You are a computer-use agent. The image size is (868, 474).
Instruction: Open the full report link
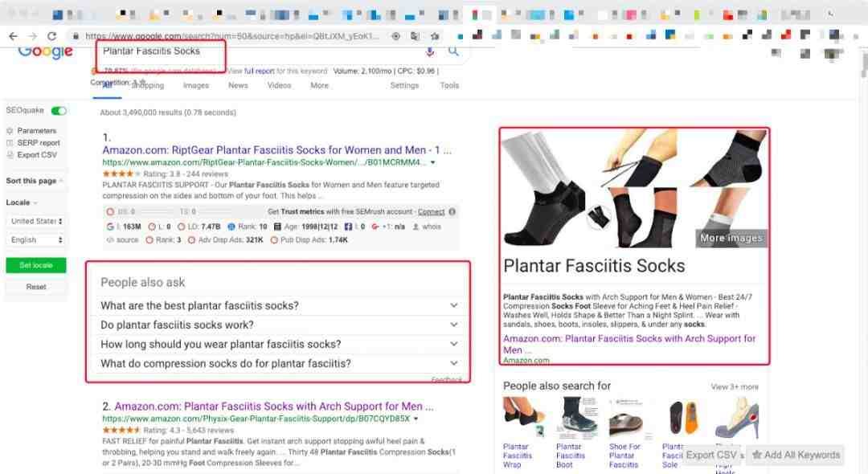pos(260,72)
